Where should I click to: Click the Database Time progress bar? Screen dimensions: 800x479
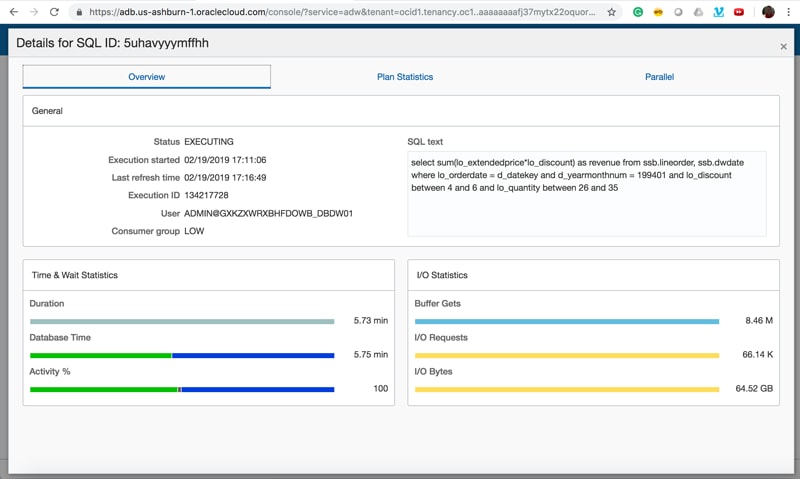pyautogui.click(x=182, y=355)
